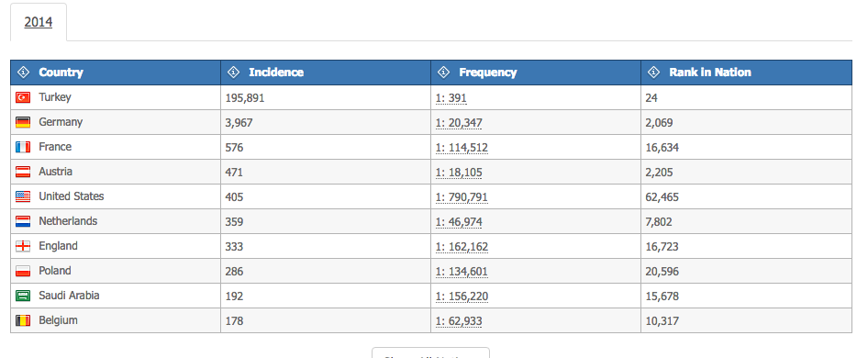Select Belgium incidence value 178
Viewport: 868px width, 358px height.
click(234, 321)
